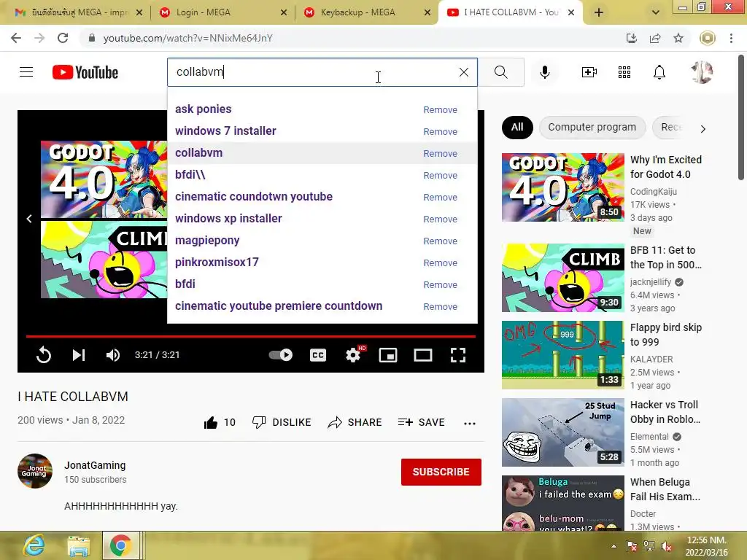Open the YouTube hamburger guide menu

pyautogui.click(x=26, y=72)
